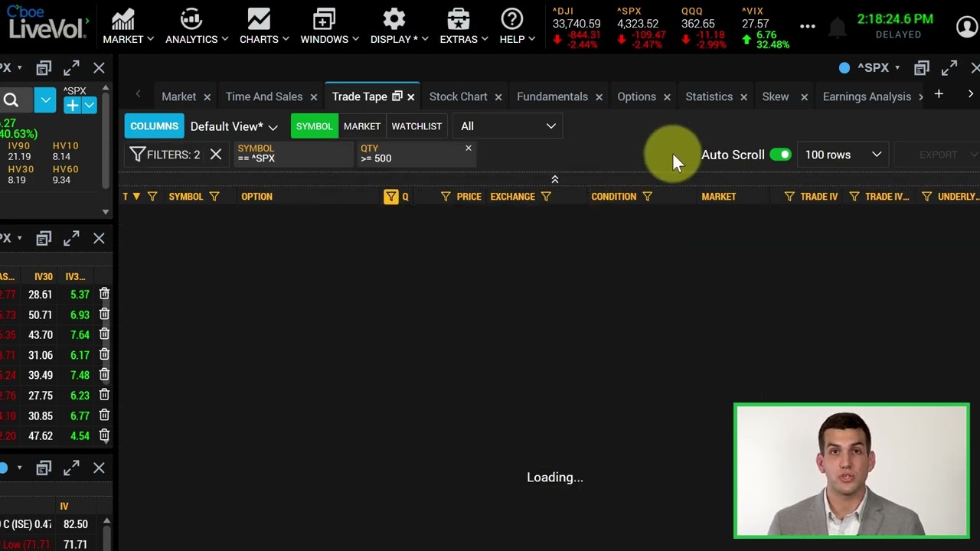This screenshot has width=980, height=551.
Task: Switch to the Market tab
Action: click(178, 96)
